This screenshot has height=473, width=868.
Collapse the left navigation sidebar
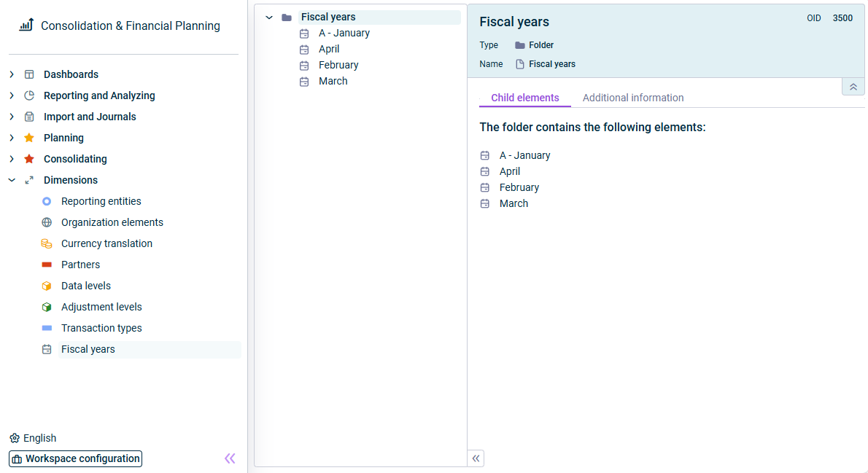click(230, 458)
